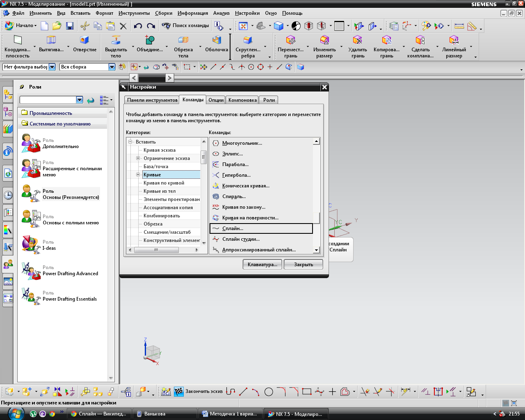
Task: Click the Open folder icon
Action: [57, 26]
